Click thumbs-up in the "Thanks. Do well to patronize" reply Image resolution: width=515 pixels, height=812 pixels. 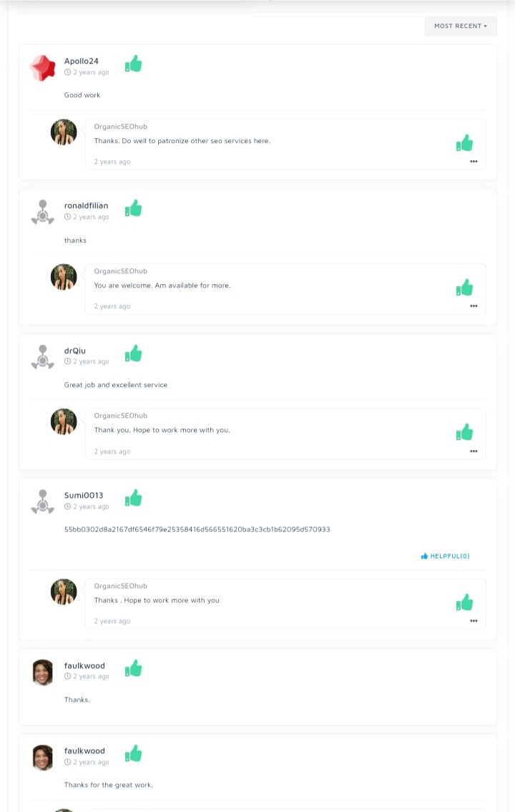pyautogui.click(x=465, y=143)
